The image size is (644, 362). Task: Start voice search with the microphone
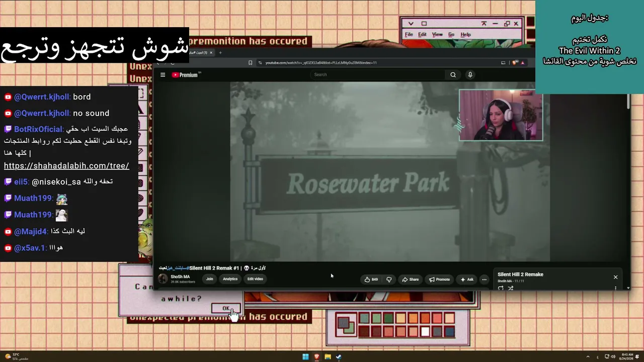click(470, 75)
